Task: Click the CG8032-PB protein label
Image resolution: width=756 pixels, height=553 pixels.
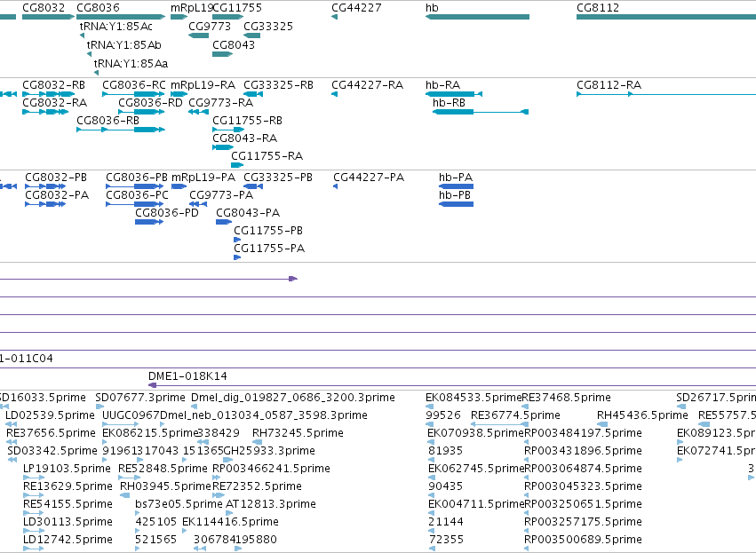Action: [x=56, y=178]
